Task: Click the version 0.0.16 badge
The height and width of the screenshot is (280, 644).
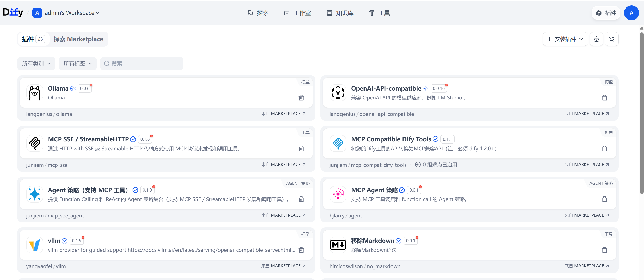Action: click(x=439, y=88)
